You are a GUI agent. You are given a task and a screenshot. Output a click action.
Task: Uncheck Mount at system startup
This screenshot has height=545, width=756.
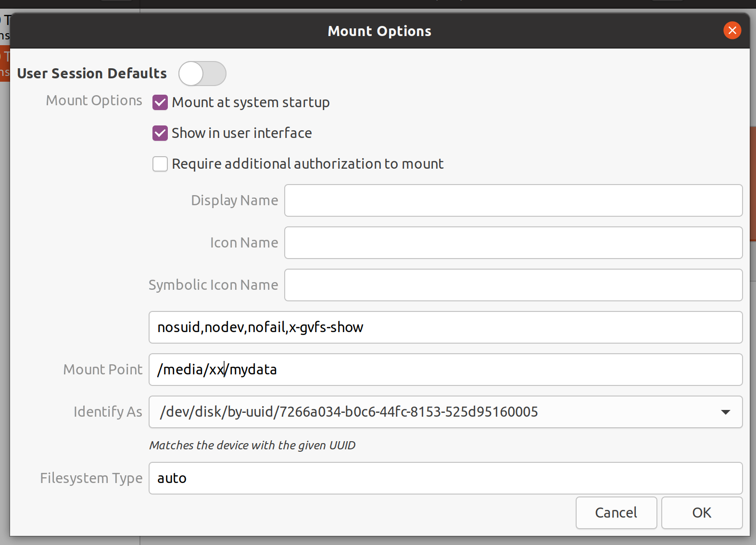click(160, 102)
